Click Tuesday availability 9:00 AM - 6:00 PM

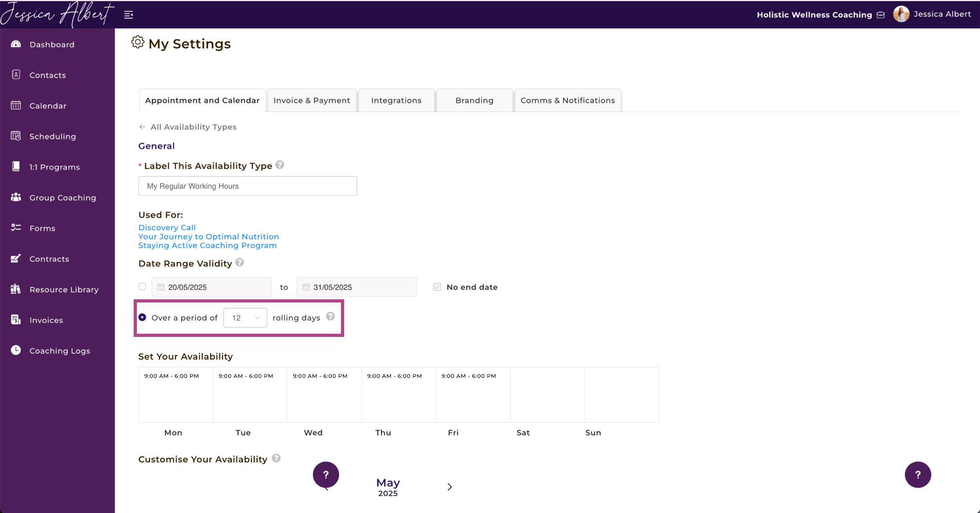(x=246, y=376)
